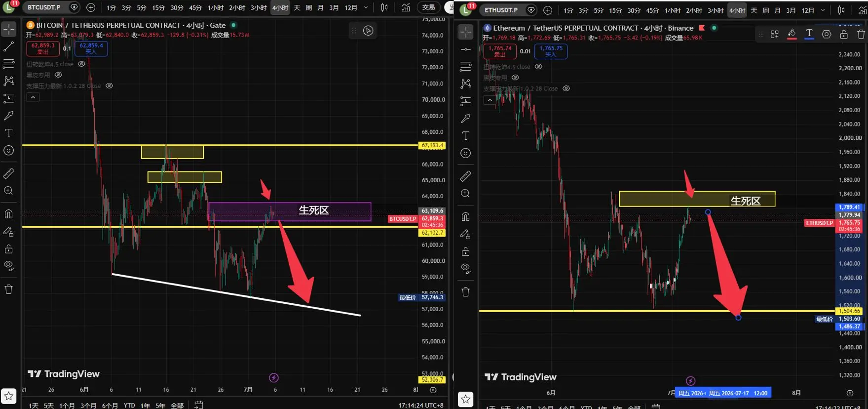Screen dimensions: 868x409
Task: Toggle visibility of 扭转乾坤4.5 indicator in ETH chart
Action: (538, 67)
